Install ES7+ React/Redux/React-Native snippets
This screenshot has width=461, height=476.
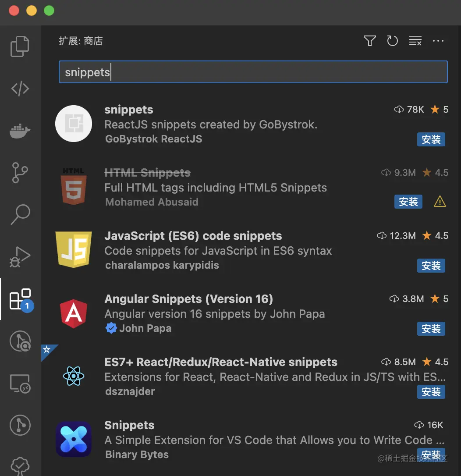click(x=431, y=392)
